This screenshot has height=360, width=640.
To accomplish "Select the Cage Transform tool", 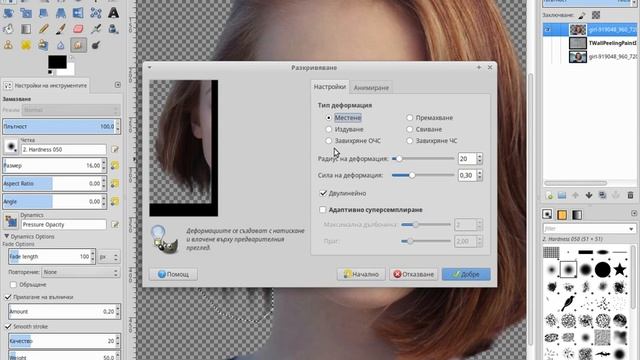I will 96,13.
